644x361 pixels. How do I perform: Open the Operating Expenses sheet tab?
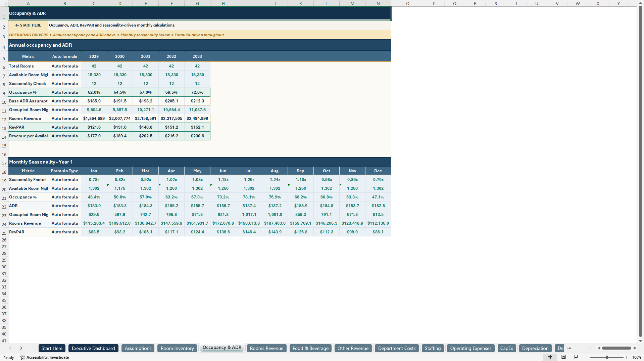tap(470, 348)
